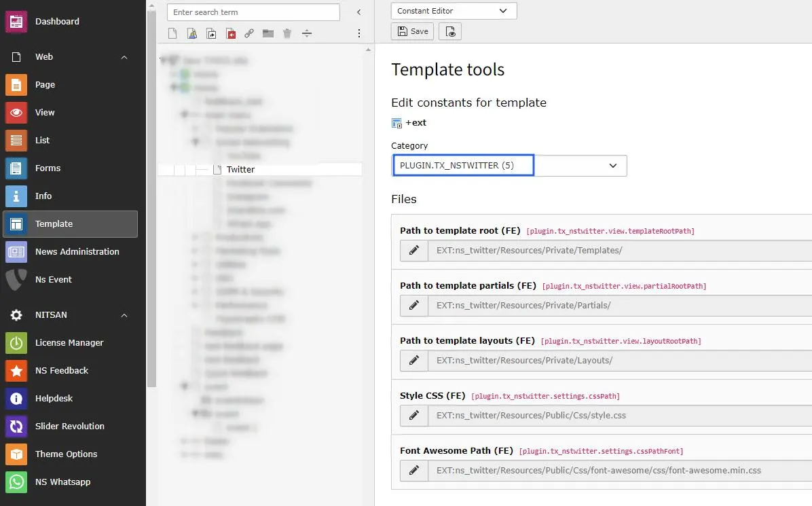The image size is (812, 506).
Task: Open Slider Revolution module
Action: (x=70, y=427)
